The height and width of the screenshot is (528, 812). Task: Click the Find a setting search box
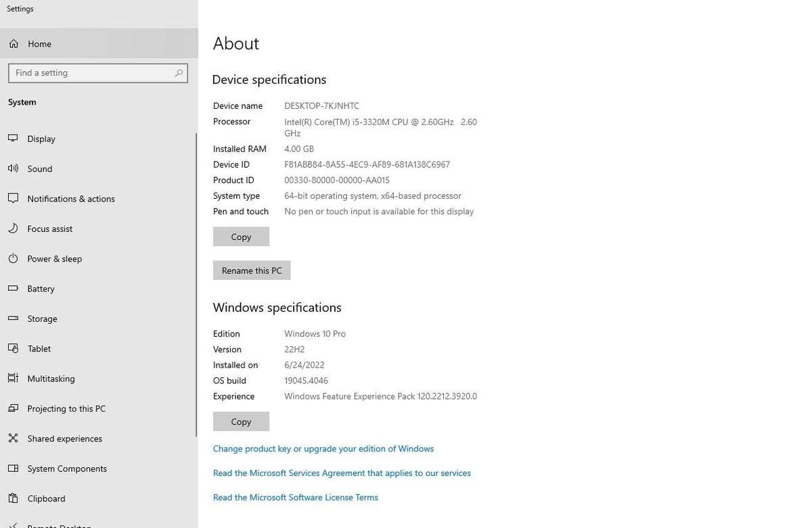coord(91,73)
